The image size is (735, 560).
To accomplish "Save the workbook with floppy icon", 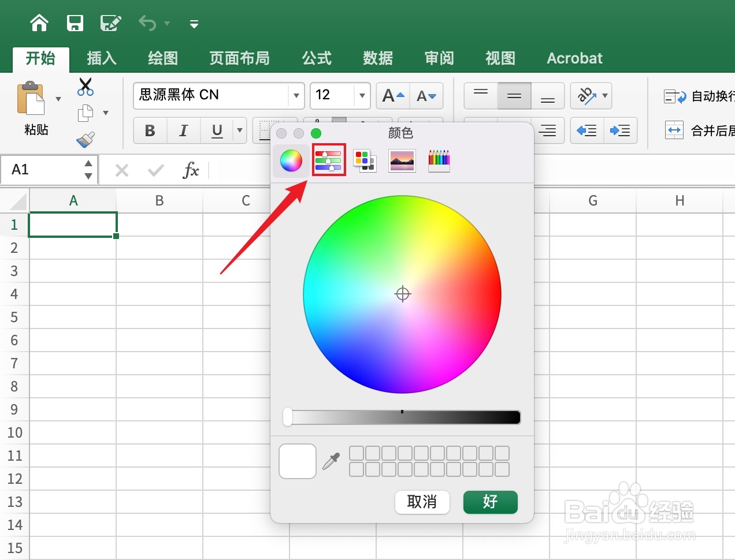I will pos(75,23).
